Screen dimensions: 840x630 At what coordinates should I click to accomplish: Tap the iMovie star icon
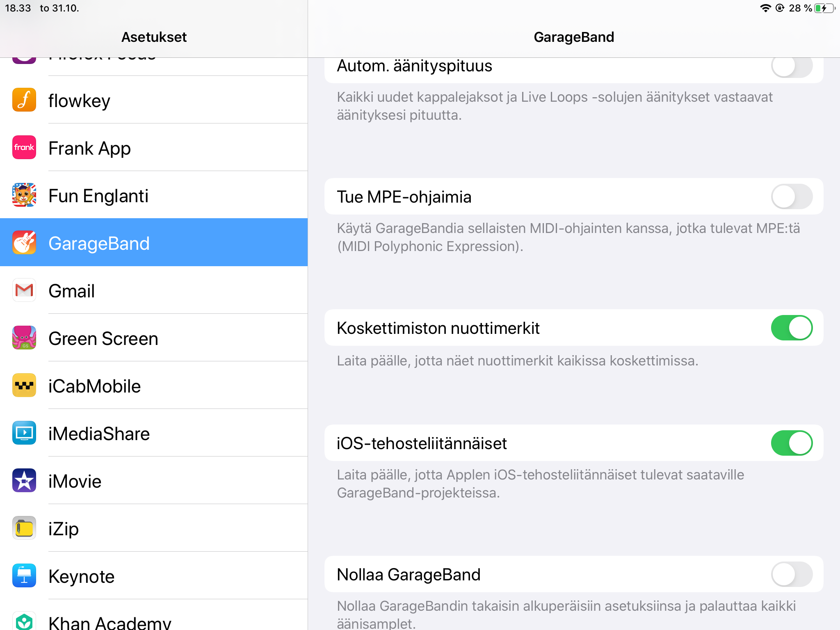tap(24, 480)
